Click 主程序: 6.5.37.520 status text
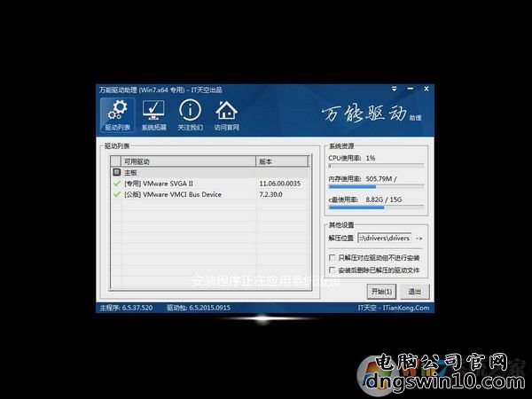The height and width of the screenshot is (399, 532). click(x=126, y=308)
